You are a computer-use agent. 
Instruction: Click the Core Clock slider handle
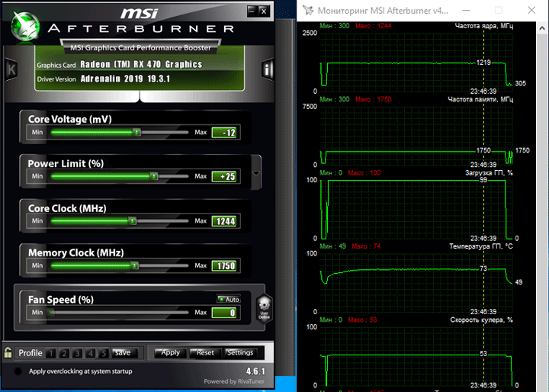[133, 220]
